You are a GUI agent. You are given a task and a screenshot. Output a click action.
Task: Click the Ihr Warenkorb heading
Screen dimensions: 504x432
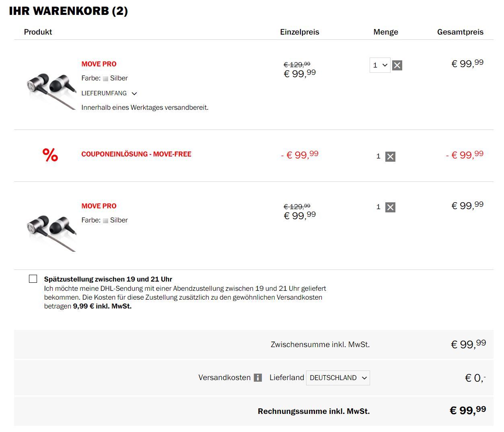tap(68, 11)
